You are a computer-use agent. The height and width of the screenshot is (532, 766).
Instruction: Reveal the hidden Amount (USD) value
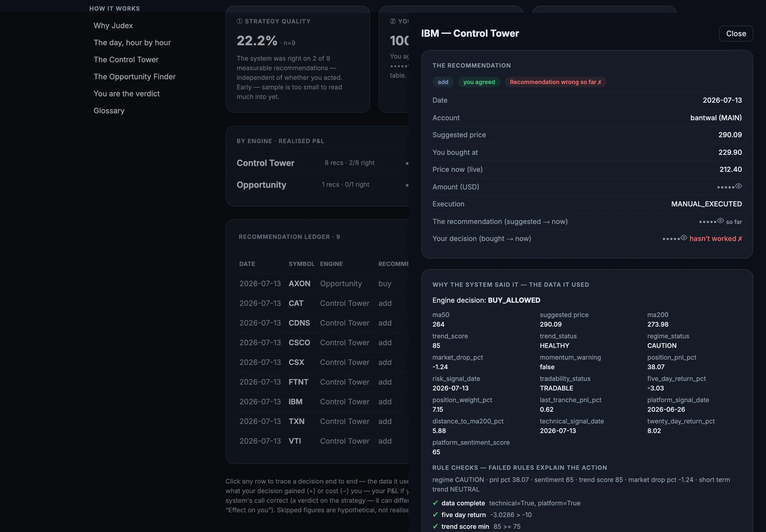[x=738, y=186]
